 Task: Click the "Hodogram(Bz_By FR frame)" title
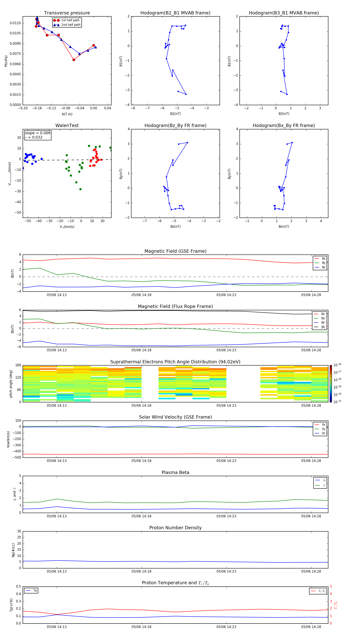[175, 125]
